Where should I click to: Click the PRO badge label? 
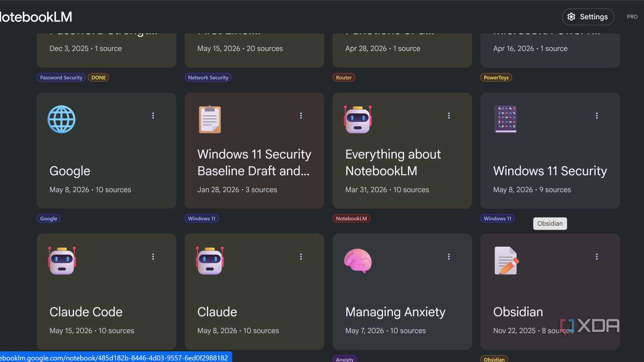coord(632,17)
